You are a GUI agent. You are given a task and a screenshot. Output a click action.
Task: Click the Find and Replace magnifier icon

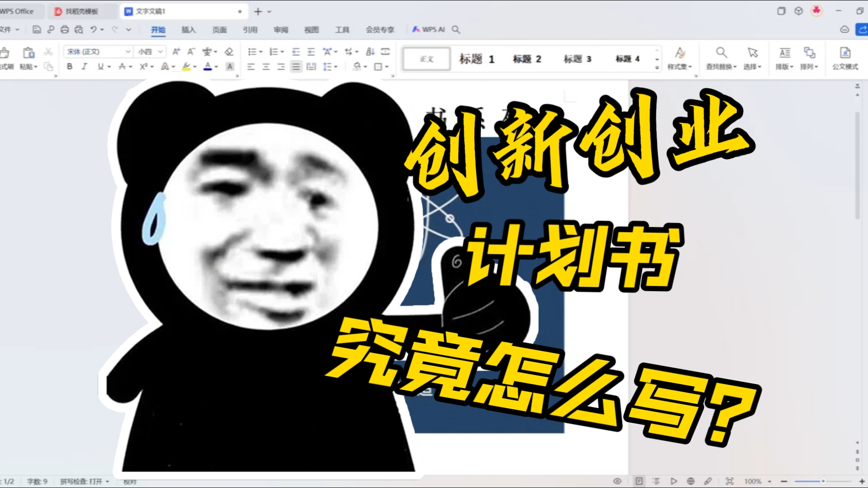pyautogui.click(x=722, y=53)
